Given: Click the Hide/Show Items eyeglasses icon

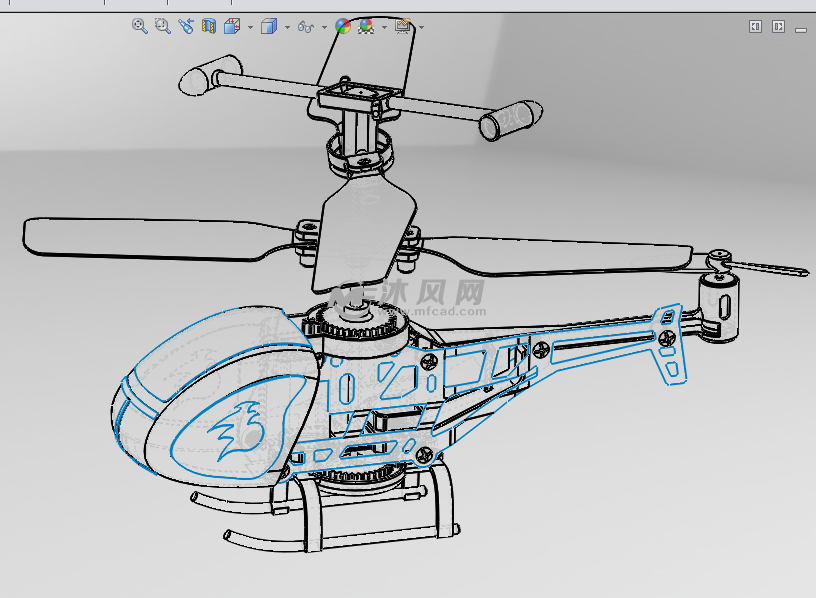Looking at the screenshot, I should [305, 25].
